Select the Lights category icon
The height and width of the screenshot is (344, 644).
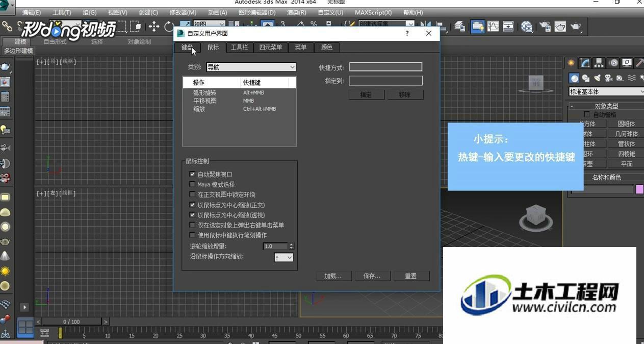(x=597, y=78)
